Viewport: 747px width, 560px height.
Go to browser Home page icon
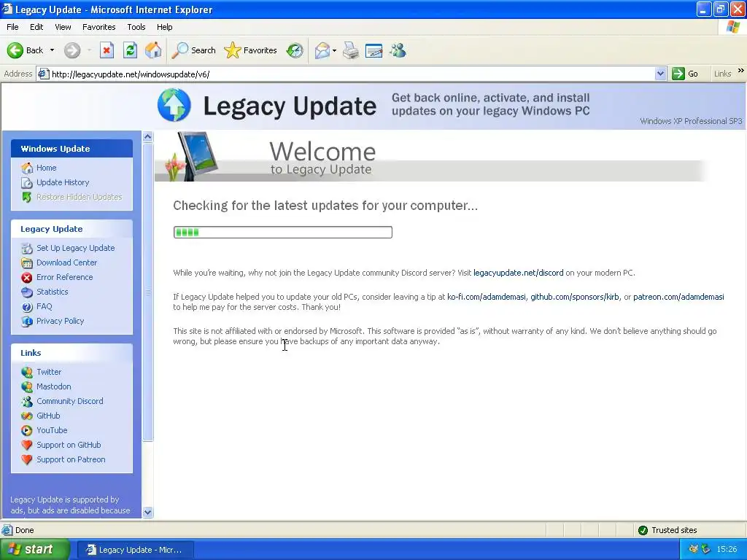[x=153, y=50]
